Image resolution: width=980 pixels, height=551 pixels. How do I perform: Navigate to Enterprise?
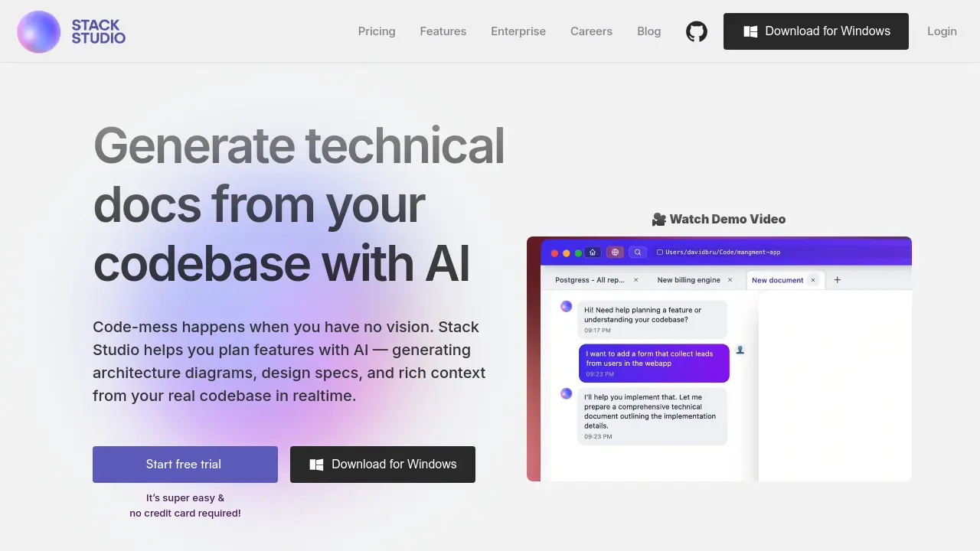pos(518,31)
